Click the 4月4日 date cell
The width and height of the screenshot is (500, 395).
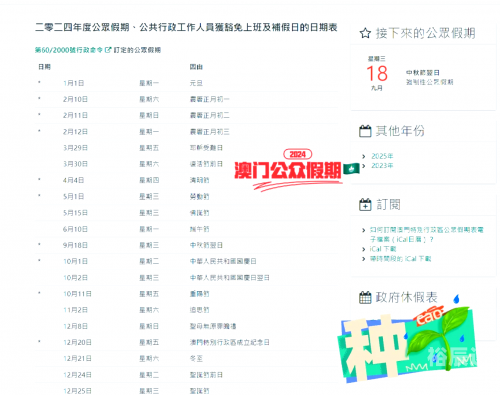click(73, 180)
